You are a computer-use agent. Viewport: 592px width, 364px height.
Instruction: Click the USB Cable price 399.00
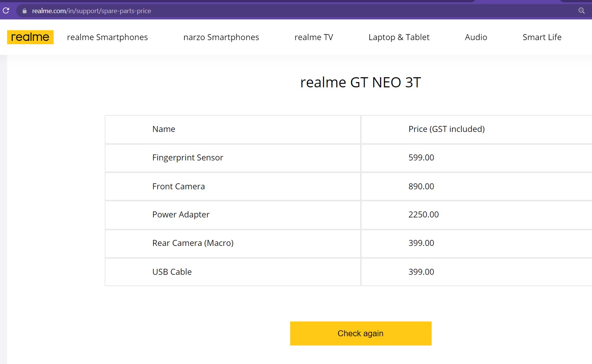tap(421, 272)
